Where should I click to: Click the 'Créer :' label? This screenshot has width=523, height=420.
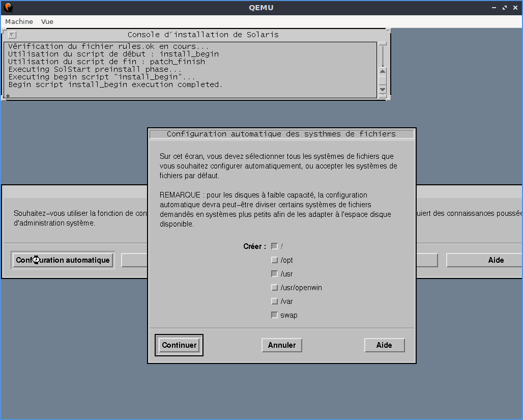[x=254, y=246]
